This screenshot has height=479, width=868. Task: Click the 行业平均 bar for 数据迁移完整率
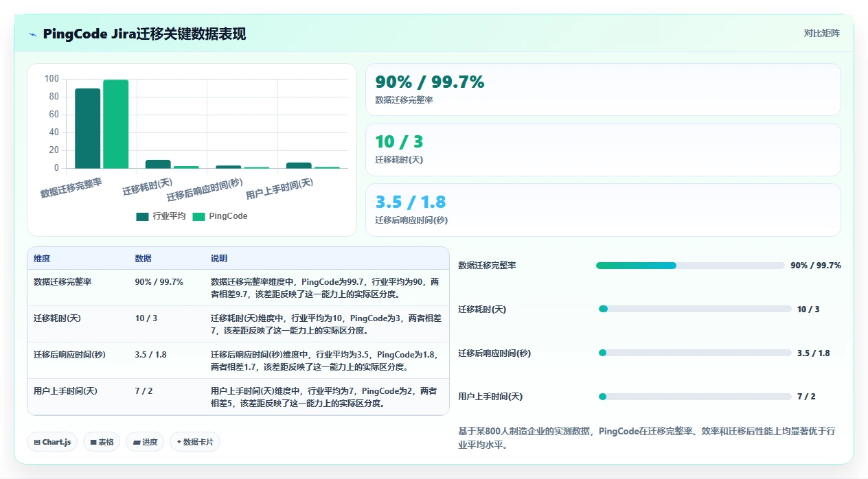coord(88,128)
